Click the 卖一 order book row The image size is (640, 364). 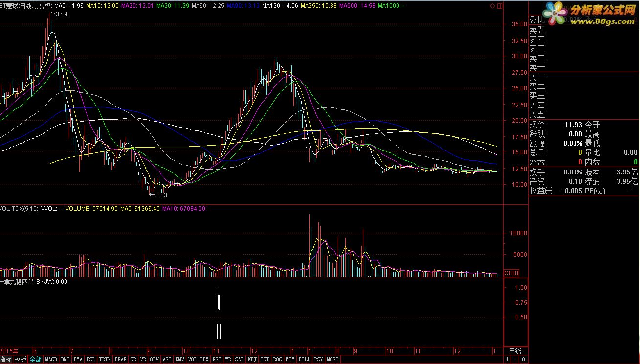(x=584, y=67)
